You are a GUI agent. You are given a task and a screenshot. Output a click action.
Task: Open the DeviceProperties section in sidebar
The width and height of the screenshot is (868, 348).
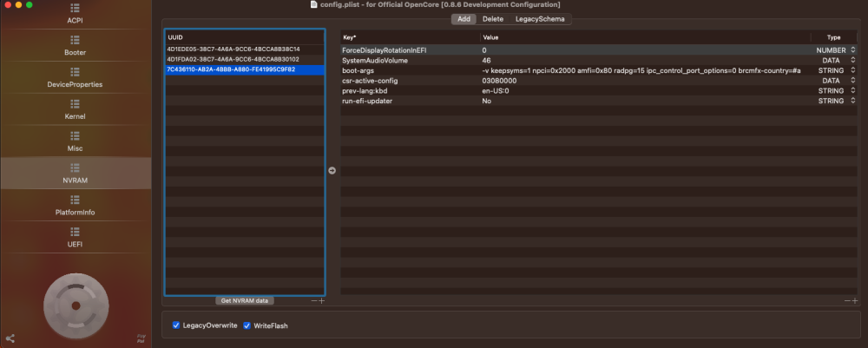pyautogui.click(x=76, y=78)
